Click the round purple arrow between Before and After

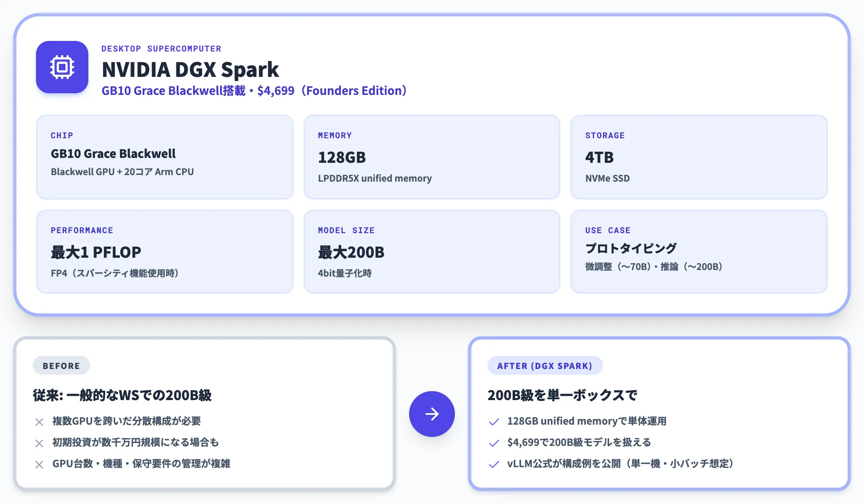click(x=432, y=414)
